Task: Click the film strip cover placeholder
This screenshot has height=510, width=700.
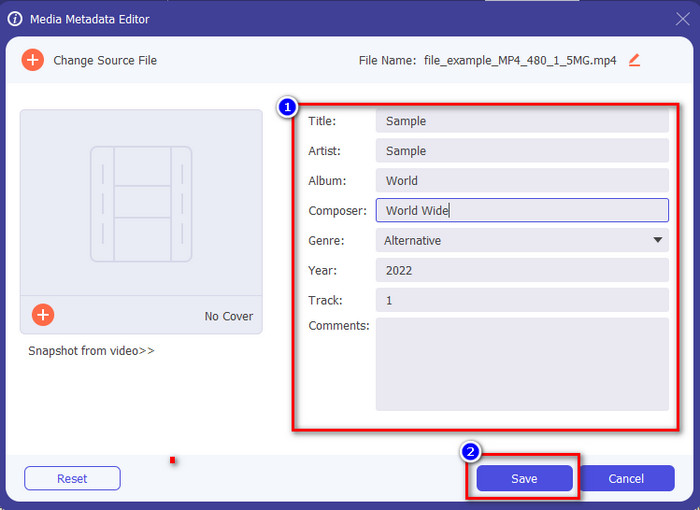Action: [x=141, y=204]
